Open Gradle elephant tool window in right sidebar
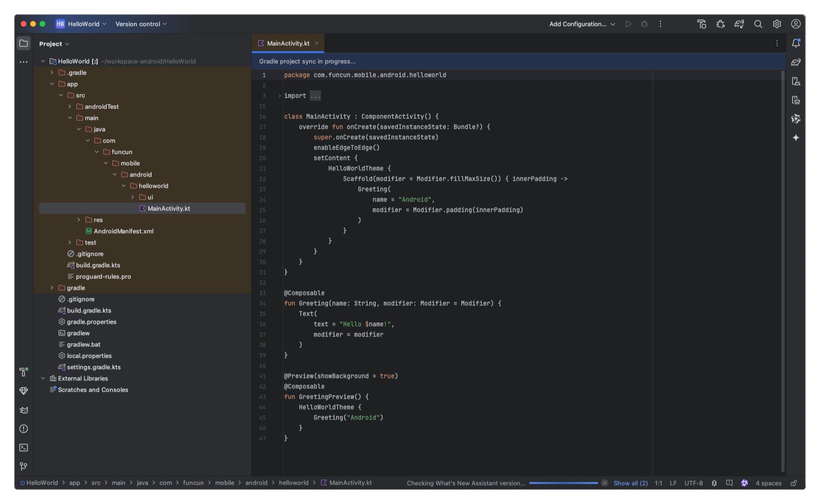Viewport: 820px width, 504px height. point(796,62)
